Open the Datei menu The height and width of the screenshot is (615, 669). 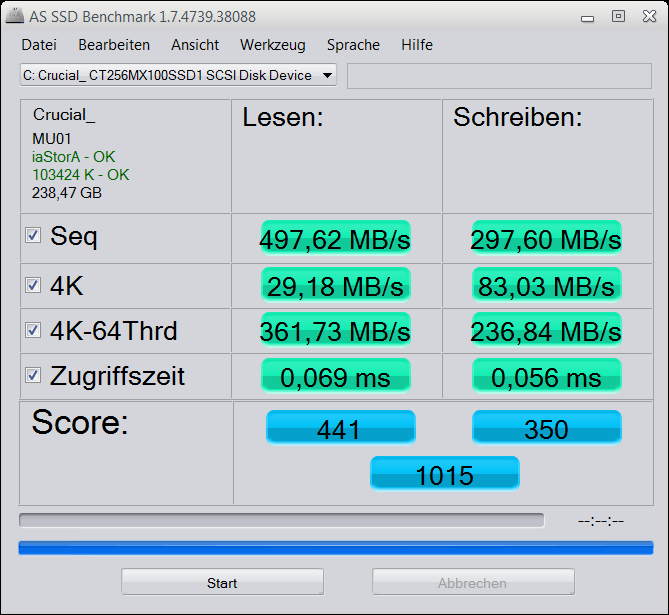click(x=39, y=45)
